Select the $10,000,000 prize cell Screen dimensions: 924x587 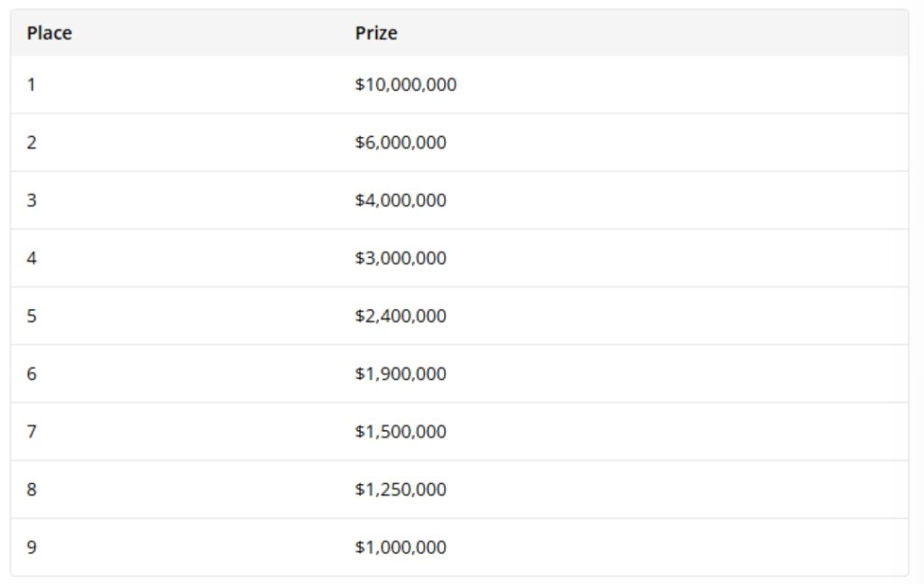pyautogui.click(x=406, y=85)
